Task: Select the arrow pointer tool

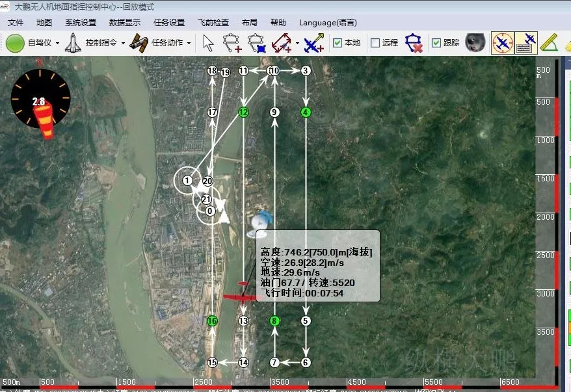Action: coord(208,43)
